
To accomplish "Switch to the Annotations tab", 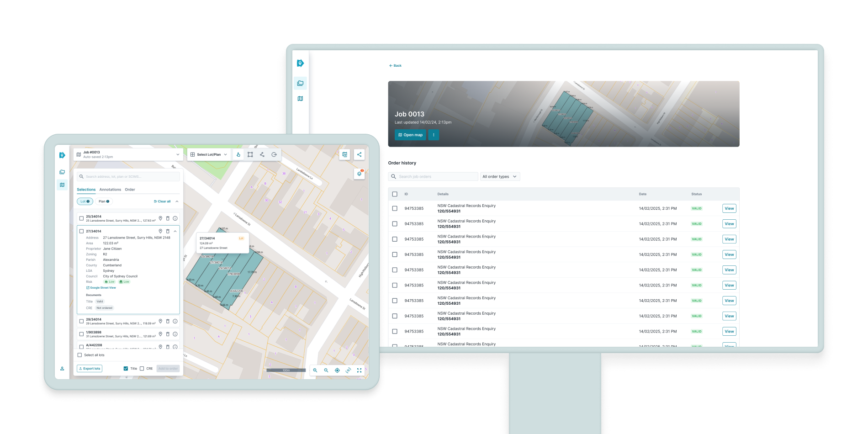I will click(110, 190).
